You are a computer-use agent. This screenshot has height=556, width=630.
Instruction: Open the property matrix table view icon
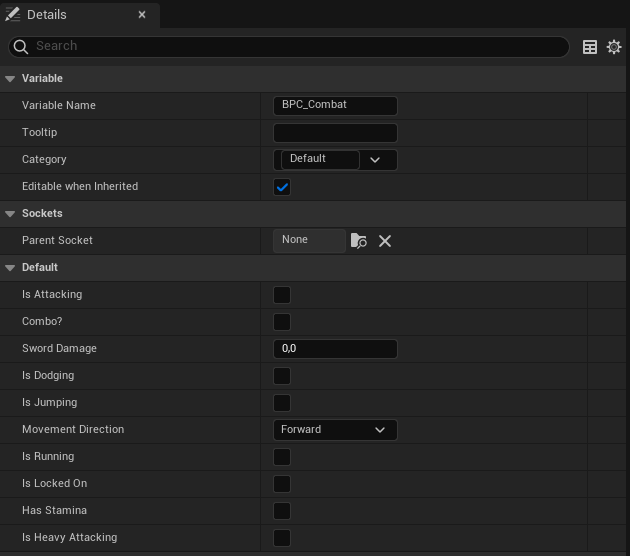point(590,47)
